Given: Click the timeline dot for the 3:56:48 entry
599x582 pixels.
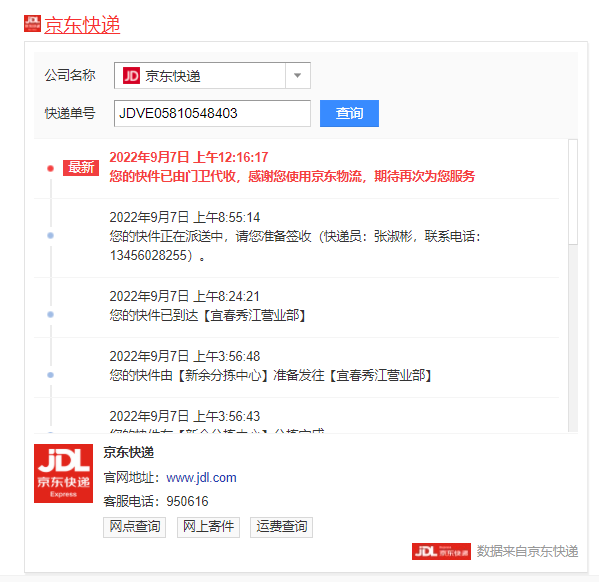Looking at the screenshot, I should point(50,375).
